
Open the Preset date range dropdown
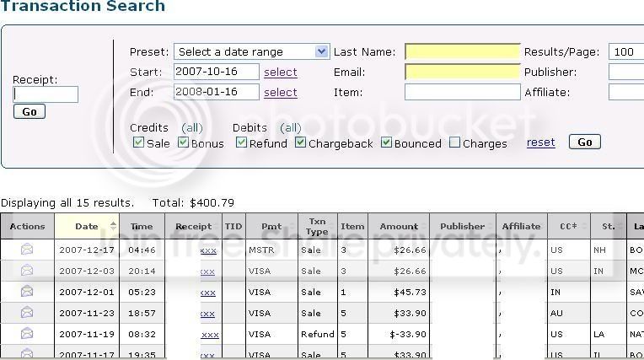click(x=251, y=51)
